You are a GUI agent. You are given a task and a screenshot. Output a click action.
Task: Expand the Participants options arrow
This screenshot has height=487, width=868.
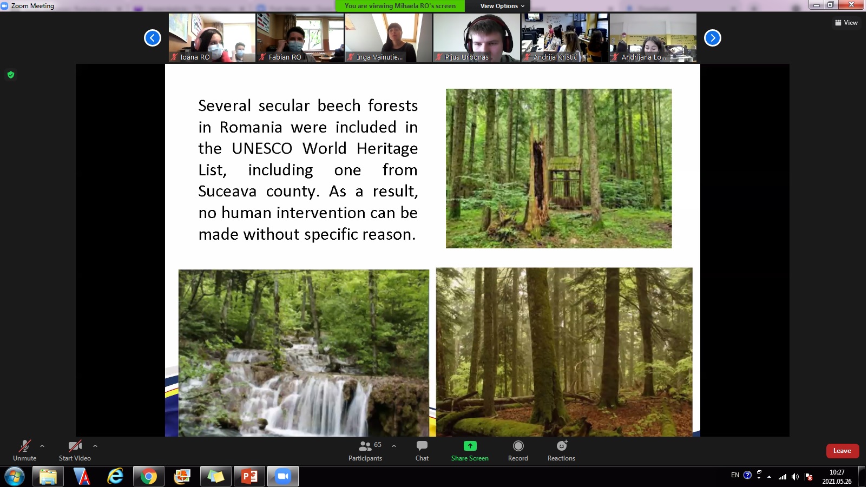click(x=394, y=446)
